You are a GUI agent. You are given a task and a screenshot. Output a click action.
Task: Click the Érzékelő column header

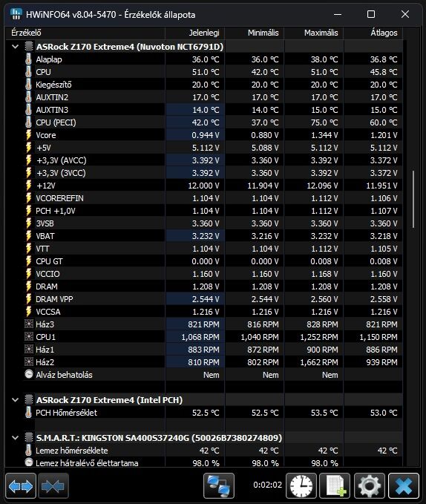click(x=85, y=33)
